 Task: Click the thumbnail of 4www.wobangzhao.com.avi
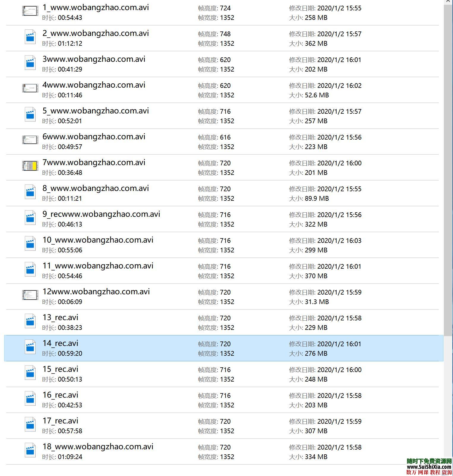[x=30, y=88]
